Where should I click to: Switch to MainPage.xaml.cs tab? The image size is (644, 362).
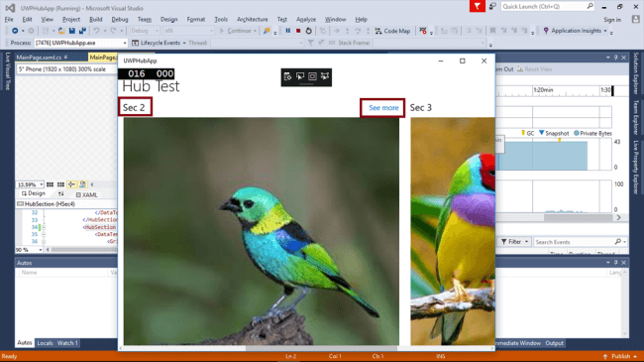point(39,58)
